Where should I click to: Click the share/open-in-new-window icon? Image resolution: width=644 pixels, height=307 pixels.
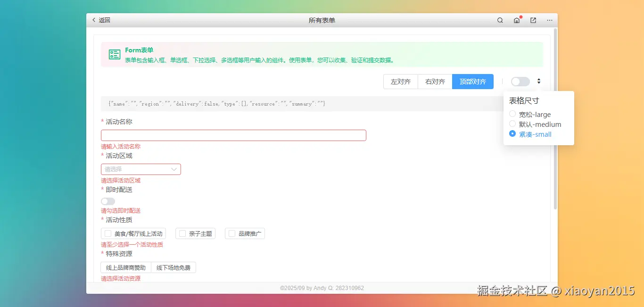[533, 20]
